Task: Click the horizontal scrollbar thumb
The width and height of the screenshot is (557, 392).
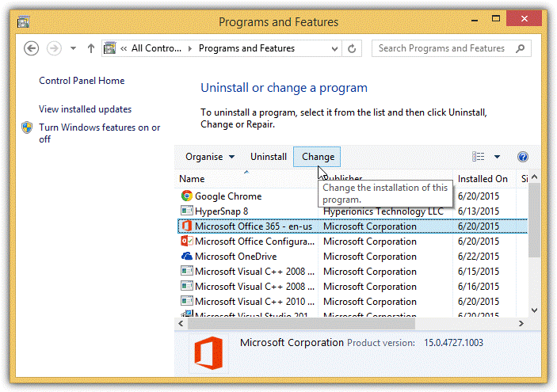Action: (x=301, y=323)
